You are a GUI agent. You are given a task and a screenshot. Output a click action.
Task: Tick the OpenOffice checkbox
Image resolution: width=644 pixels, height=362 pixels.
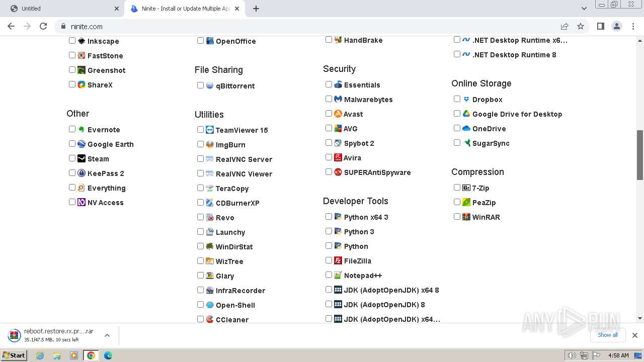coord(200,41)
